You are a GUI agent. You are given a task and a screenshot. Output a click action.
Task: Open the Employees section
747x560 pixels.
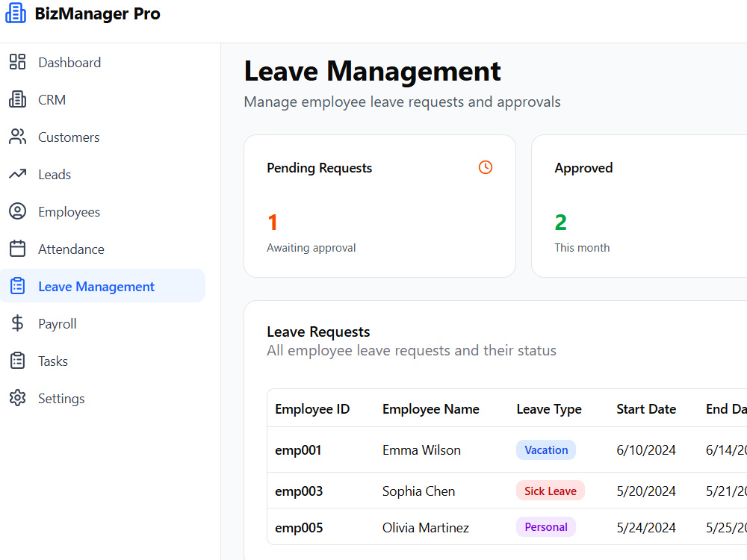coord(102,211)
